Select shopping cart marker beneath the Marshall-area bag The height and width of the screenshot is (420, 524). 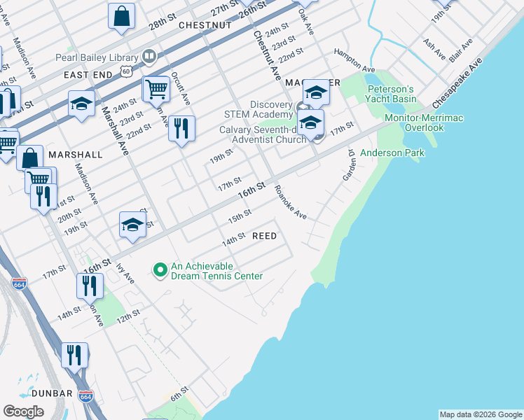[x=39, y=181]
